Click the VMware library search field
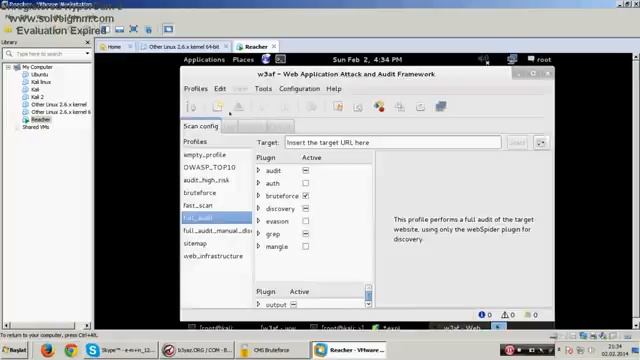The height and width of the screenshot is (360, 640). 47,54
